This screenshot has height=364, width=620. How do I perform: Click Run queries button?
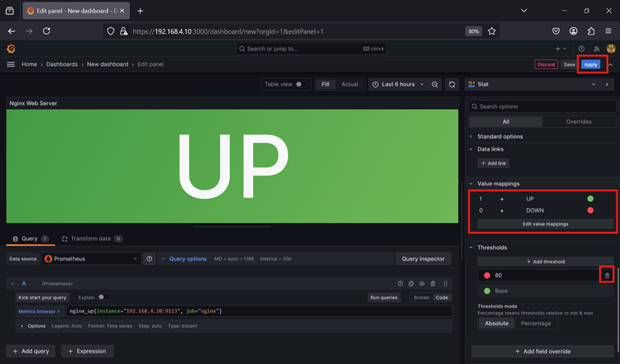(x=383, y=298)
